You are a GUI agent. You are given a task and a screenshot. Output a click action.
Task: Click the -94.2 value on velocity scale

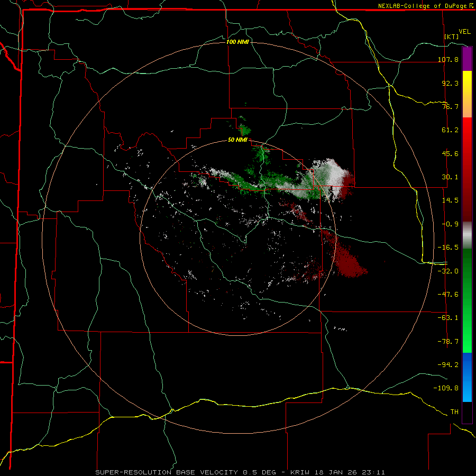coord(448,364)
